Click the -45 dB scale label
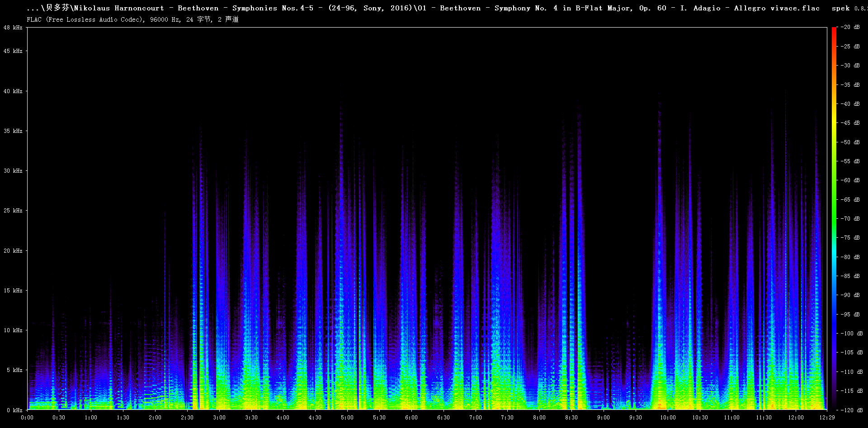The image size is (868, 428). pos(850,123)
